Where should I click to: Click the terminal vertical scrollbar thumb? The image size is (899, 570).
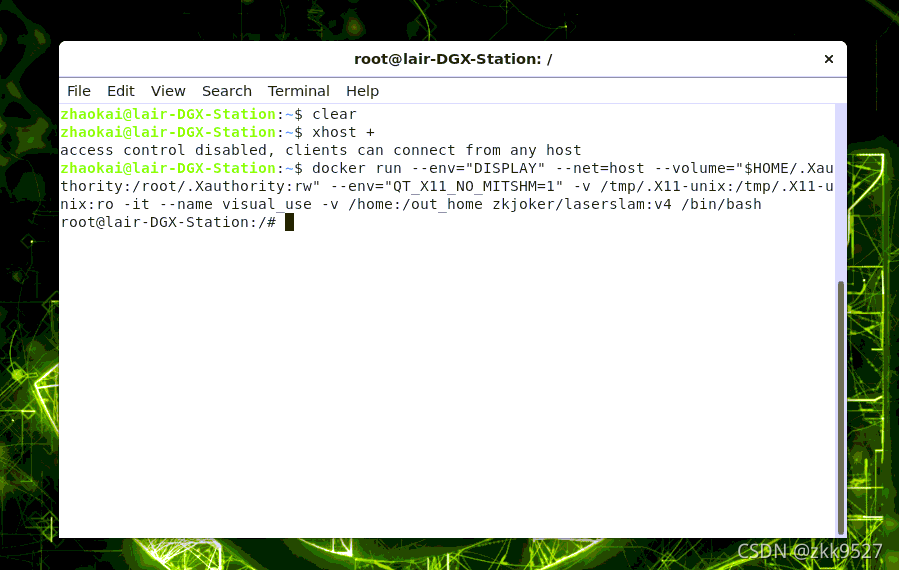[841, 407]
